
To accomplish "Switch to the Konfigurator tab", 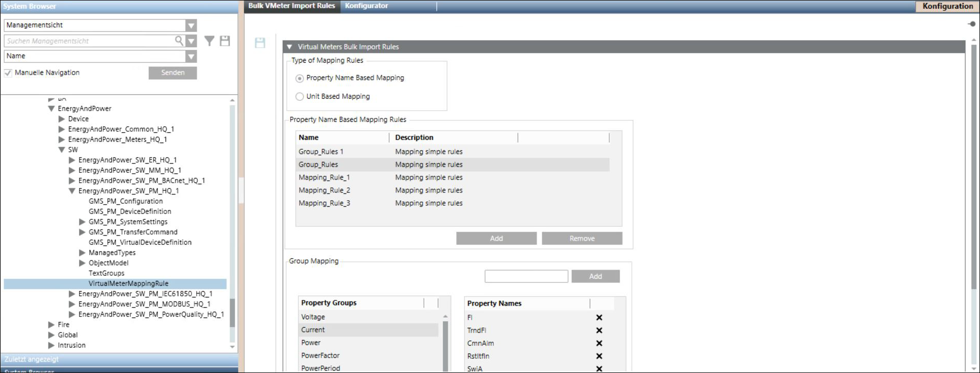I will pos(366,6).
